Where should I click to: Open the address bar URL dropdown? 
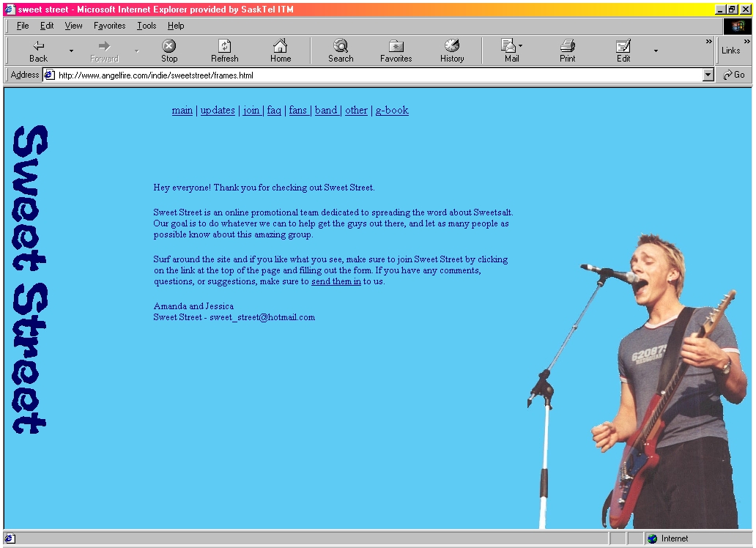click(708, 75)
